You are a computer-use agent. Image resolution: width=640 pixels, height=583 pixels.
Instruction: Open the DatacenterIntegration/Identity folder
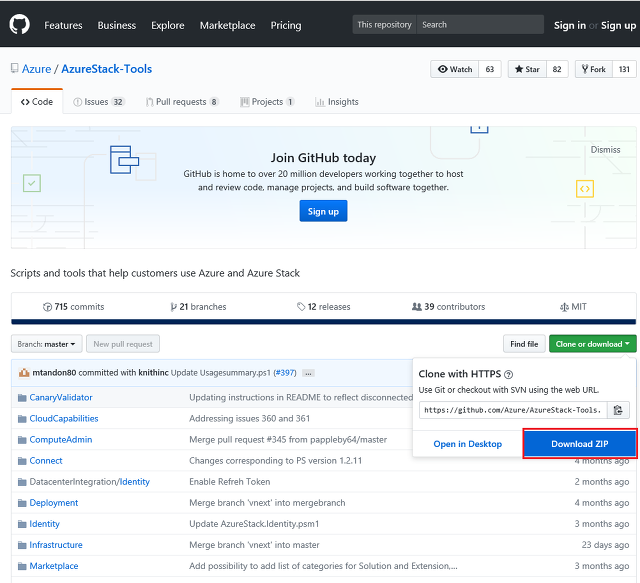pyautogui.click(x=89, y=482)
